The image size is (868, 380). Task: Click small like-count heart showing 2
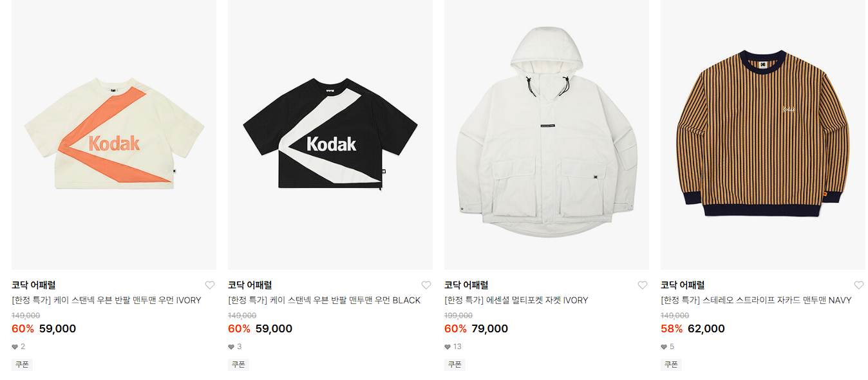click(15, 347)
